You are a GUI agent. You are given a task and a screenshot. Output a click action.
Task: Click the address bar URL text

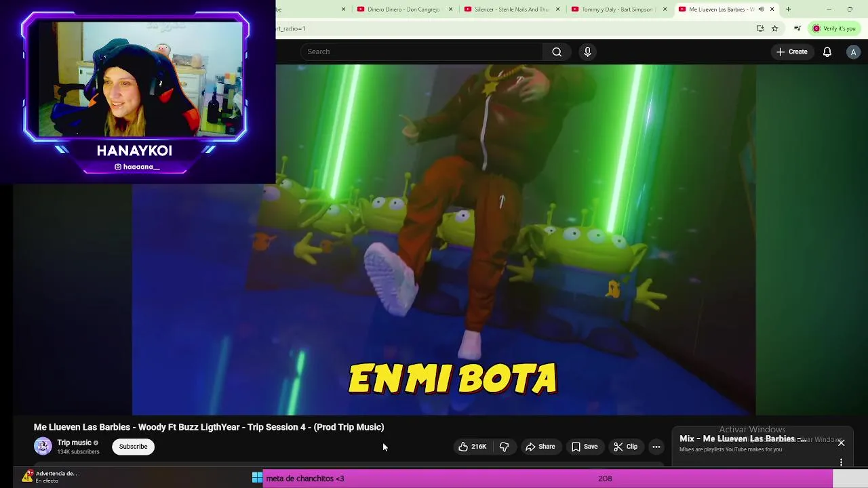[292, 28]
